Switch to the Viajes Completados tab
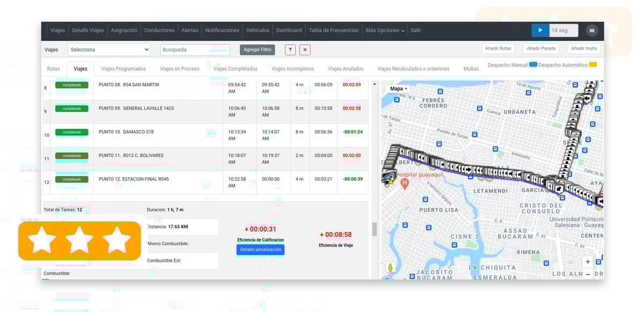This screenshot has height=312, width=644. pyautogui.click(x=236, y=69)
